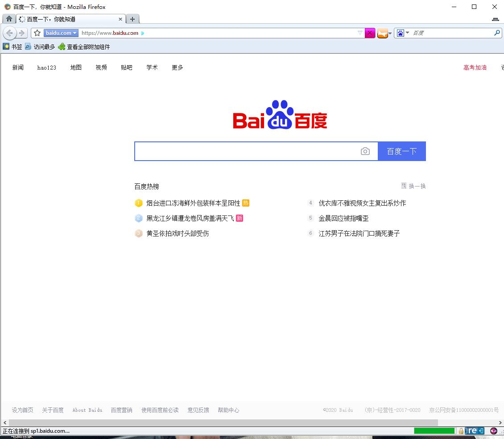Open the 贴吧 section
The height and width of the screenshot is (439, 504).
(x=126, y=67)
